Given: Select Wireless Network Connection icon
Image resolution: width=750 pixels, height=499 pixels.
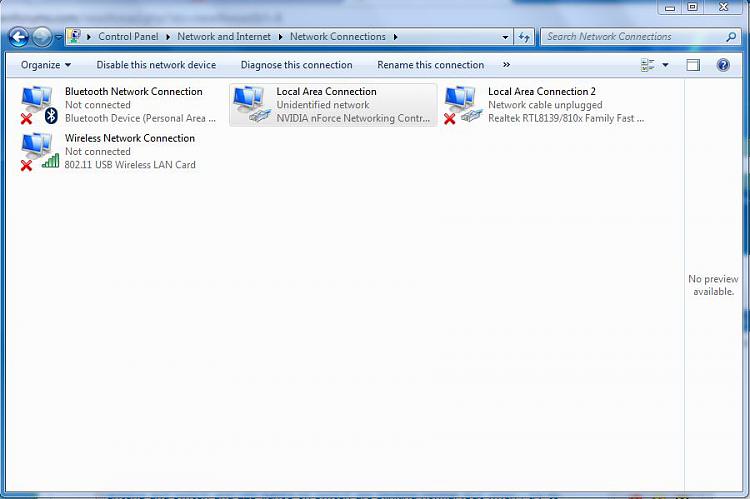Looking at the screenshot, I should [x=39, y=151].
